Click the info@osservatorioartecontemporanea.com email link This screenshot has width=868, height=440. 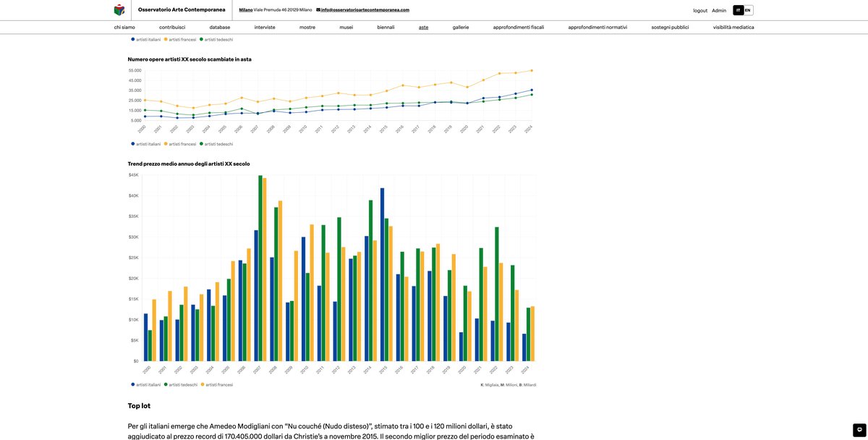click(x=365, y=10)
